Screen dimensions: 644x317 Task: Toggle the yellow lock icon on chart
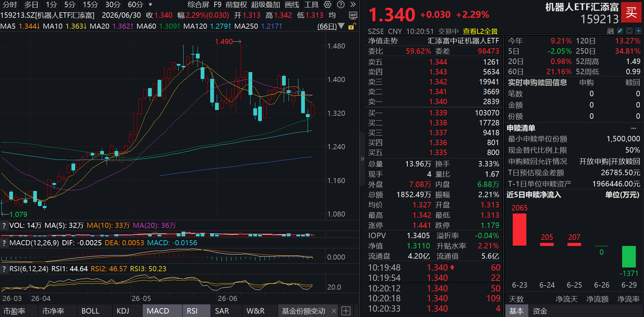tap(352, 26)
